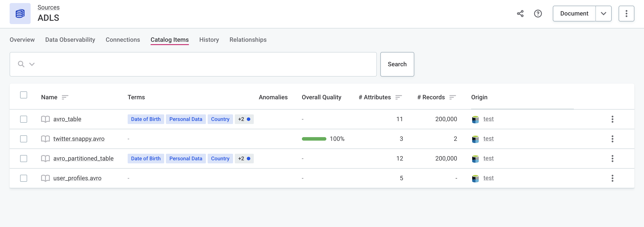This screenshot has height=227, width=644.
Task: Switch to the Data Observability tab
Action: point(70,40)
